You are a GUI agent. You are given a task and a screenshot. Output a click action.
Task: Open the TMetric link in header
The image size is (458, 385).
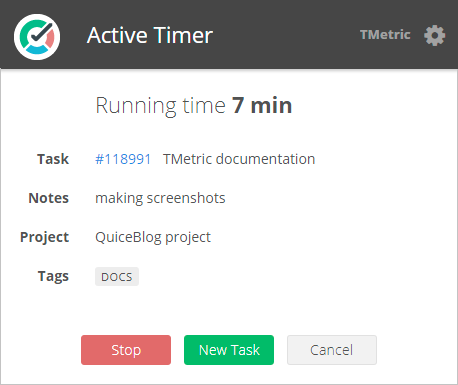point(385,35)
